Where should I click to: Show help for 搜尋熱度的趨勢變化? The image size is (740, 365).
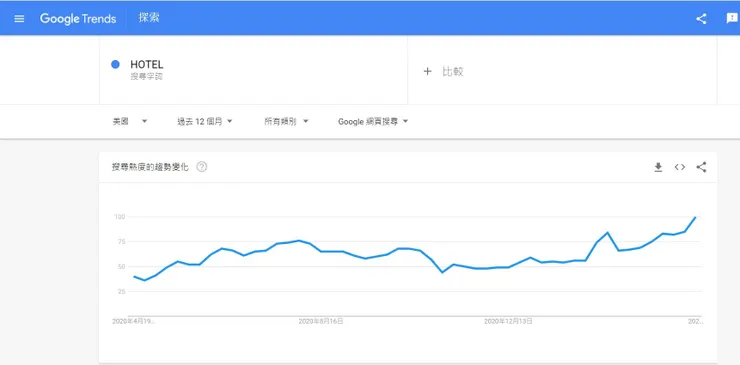202,167
